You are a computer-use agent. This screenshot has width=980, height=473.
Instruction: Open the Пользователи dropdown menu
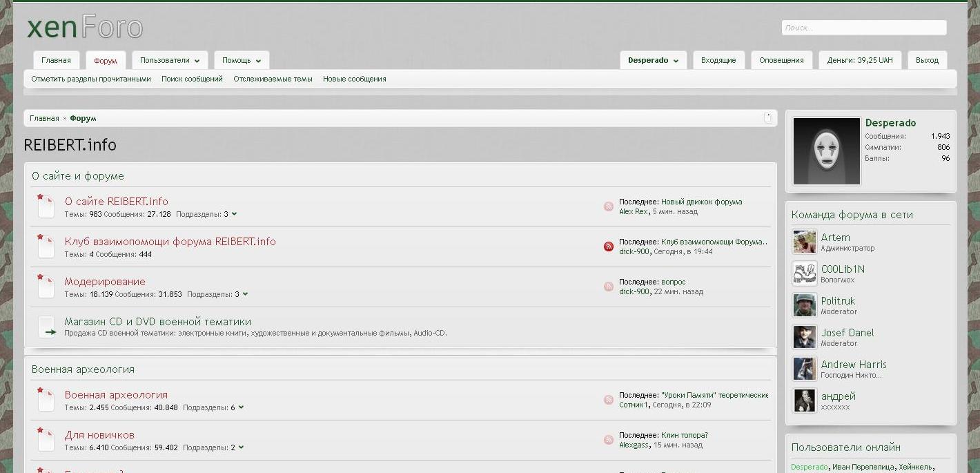pos(170,60)
